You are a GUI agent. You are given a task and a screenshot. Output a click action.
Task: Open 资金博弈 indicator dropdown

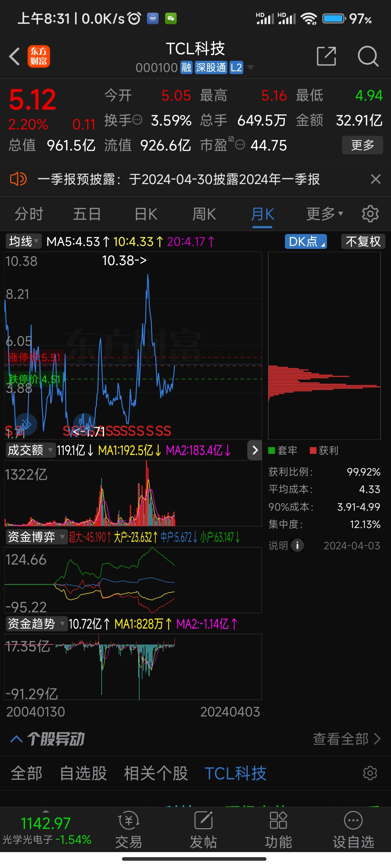[36, 537]
